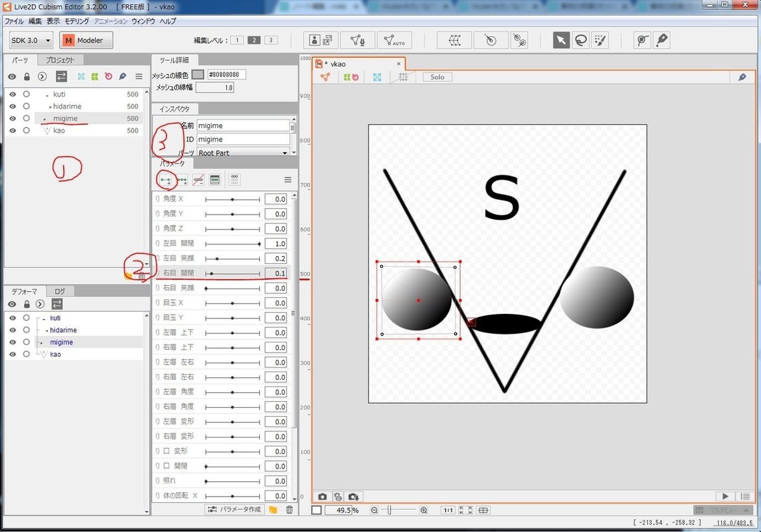Click the 1:1 zoom reset button
Image resolution: width=761 pixels, height=532 pixels.
448,510
